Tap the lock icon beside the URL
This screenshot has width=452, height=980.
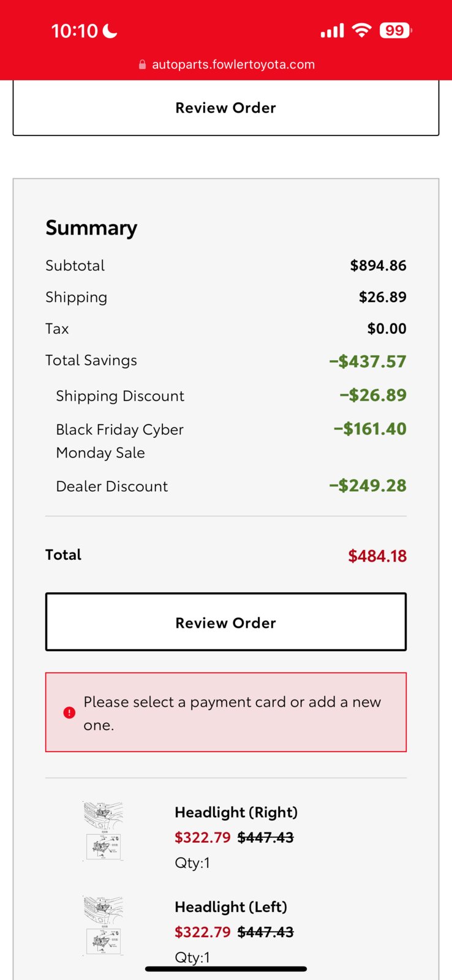(142, 64)
